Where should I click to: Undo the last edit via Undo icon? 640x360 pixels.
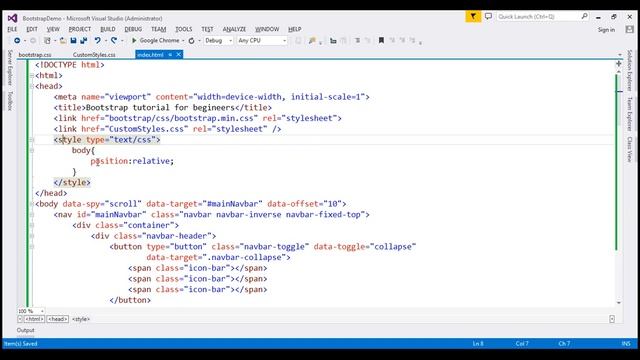point(97,40)
